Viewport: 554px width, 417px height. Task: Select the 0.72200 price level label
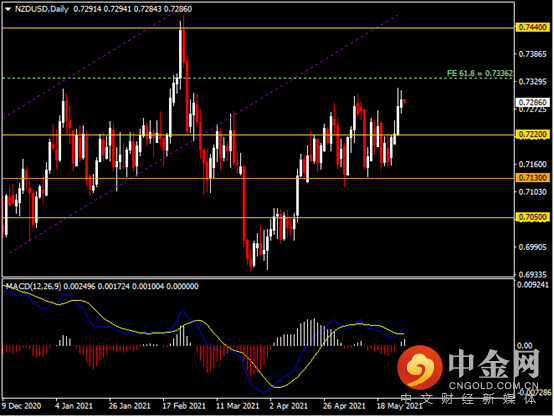[x=533, y=134]
